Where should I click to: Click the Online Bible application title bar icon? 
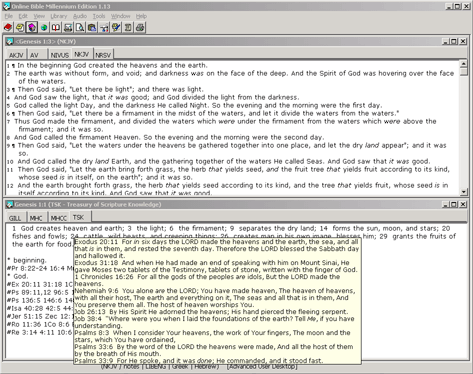tap(6, 6)
